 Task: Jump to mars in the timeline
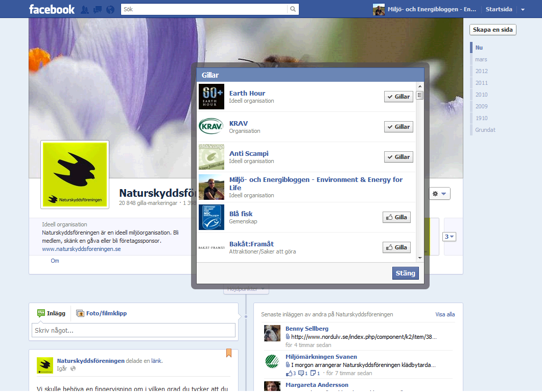(481, 59)
